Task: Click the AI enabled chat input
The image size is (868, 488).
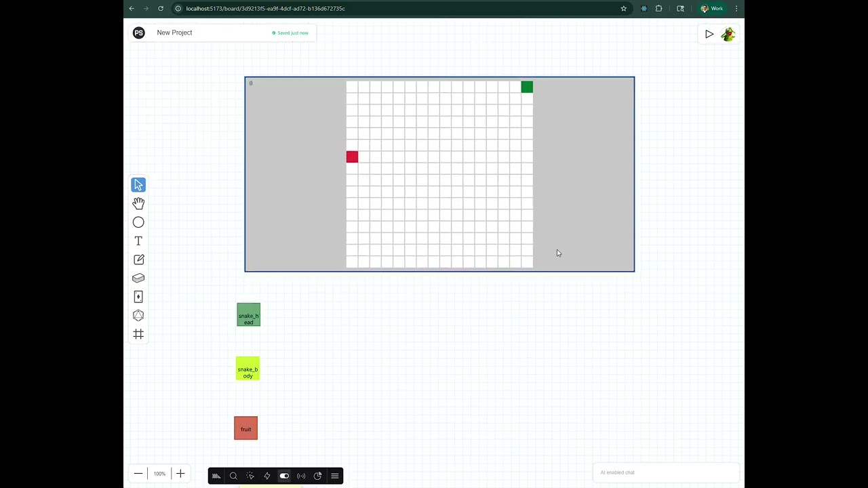Action: [665, 472]
